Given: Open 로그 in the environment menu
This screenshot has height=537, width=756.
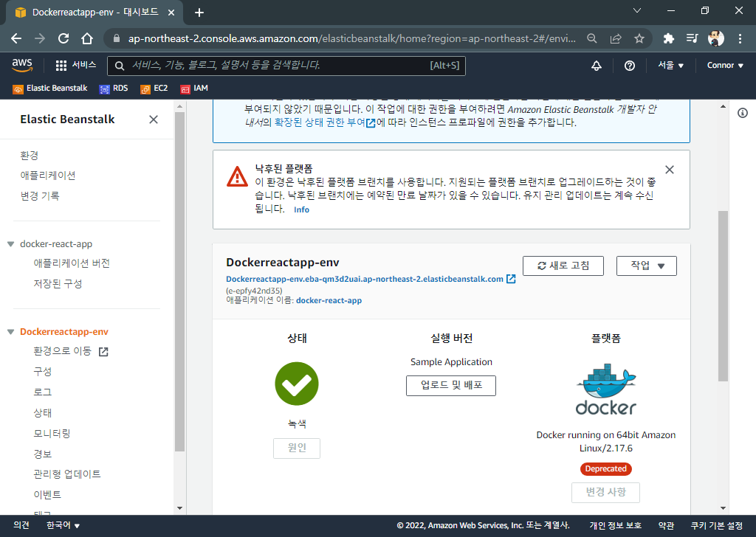Looking at the screenshot, I should click(42, 392).
